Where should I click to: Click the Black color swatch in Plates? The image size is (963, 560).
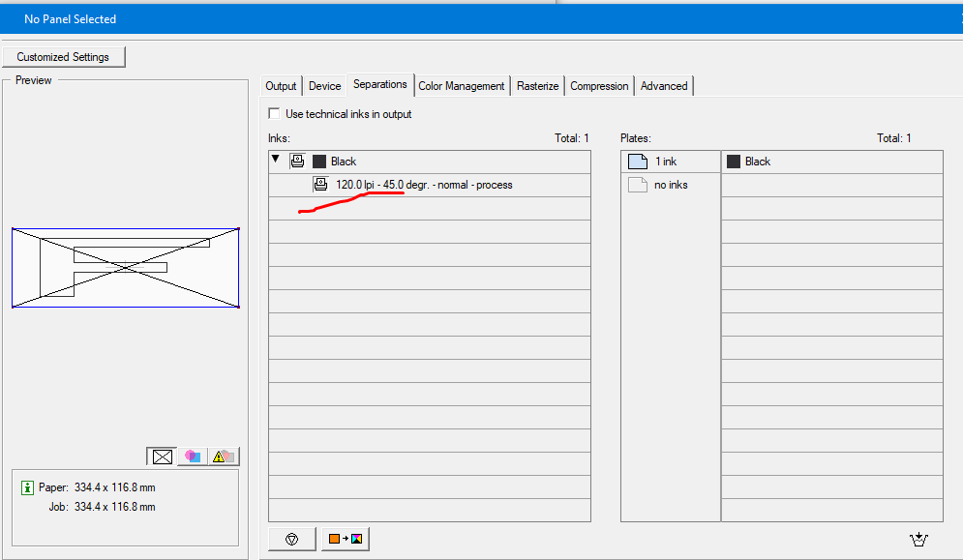(x=734, y=162)
